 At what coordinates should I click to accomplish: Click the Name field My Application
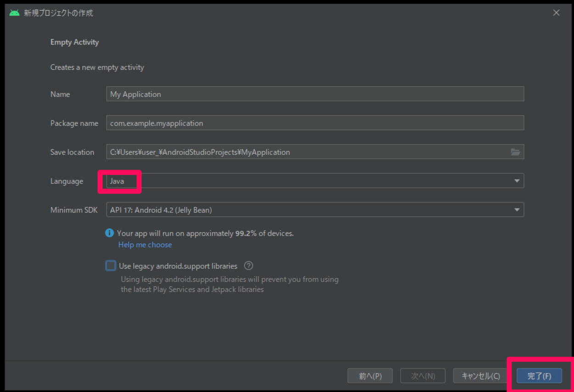pos(315,94)
